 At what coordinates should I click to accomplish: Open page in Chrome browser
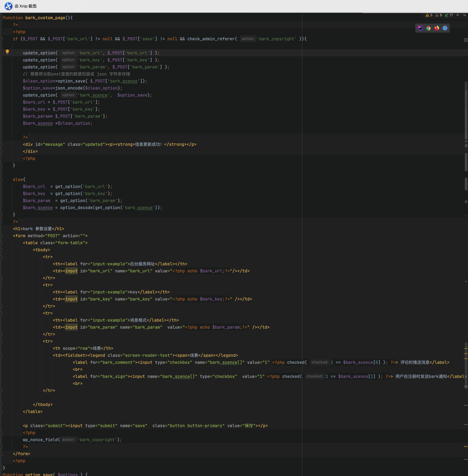(x=428, y=28)
